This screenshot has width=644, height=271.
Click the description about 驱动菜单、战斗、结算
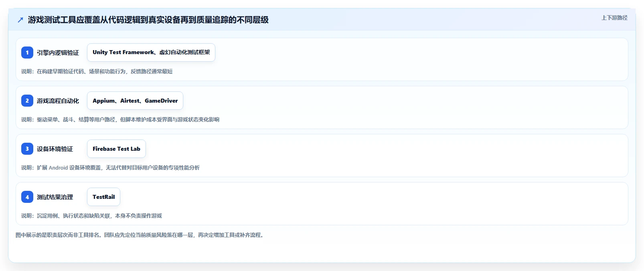click(x=120, y=119)
